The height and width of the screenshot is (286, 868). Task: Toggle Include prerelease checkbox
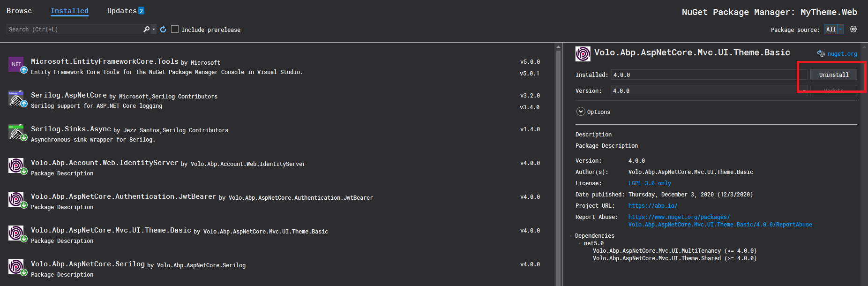point(175,29)
